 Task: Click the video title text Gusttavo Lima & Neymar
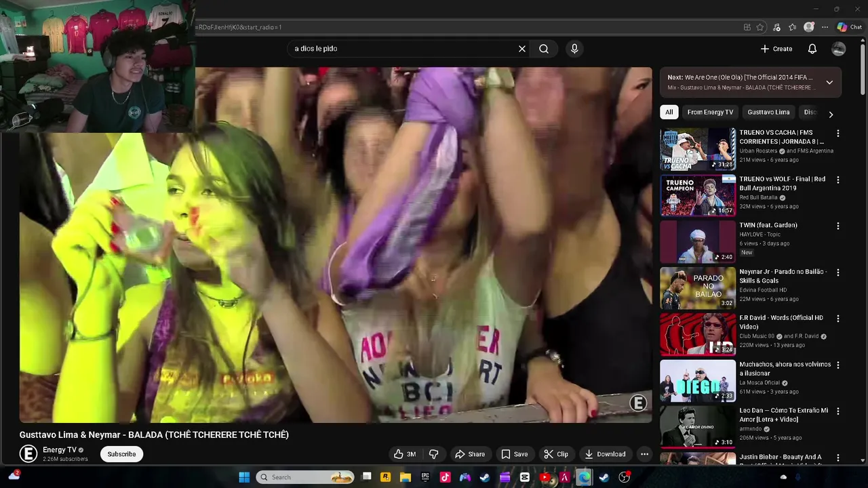tap(154, 435)
